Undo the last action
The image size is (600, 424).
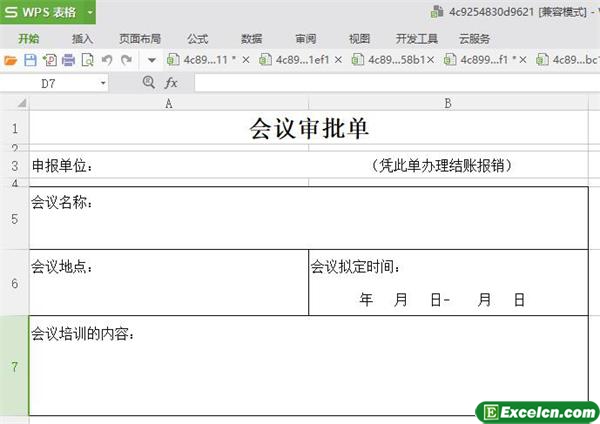[x=107, y=60]
